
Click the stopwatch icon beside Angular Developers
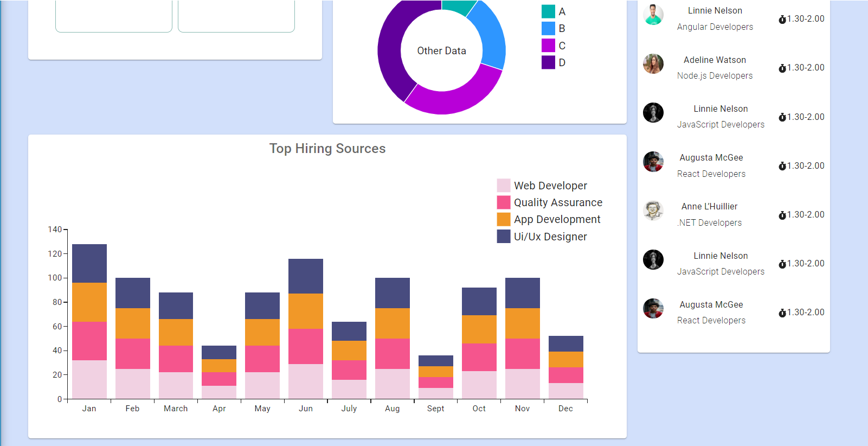782,20
